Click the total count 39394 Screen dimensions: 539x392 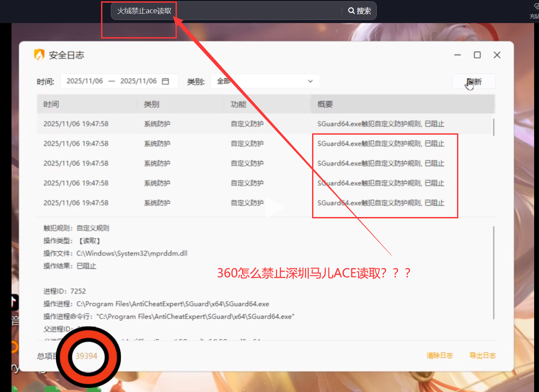point(86,356)
